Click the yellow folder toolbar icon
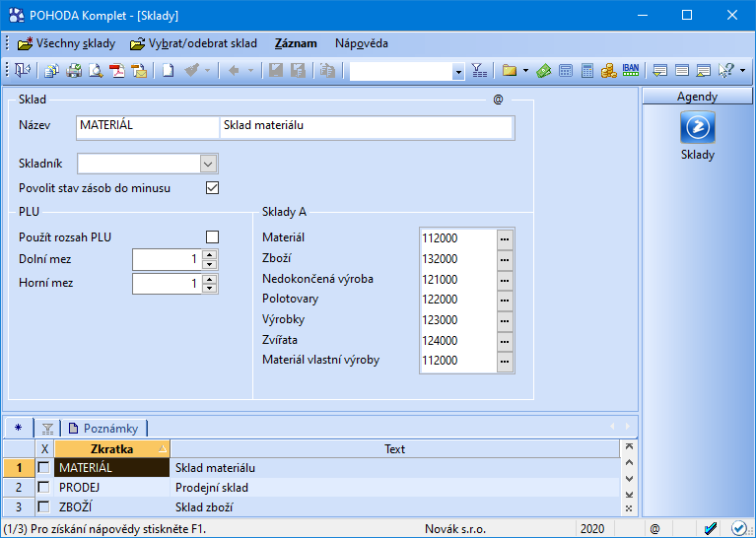 (x=510, y=71)
